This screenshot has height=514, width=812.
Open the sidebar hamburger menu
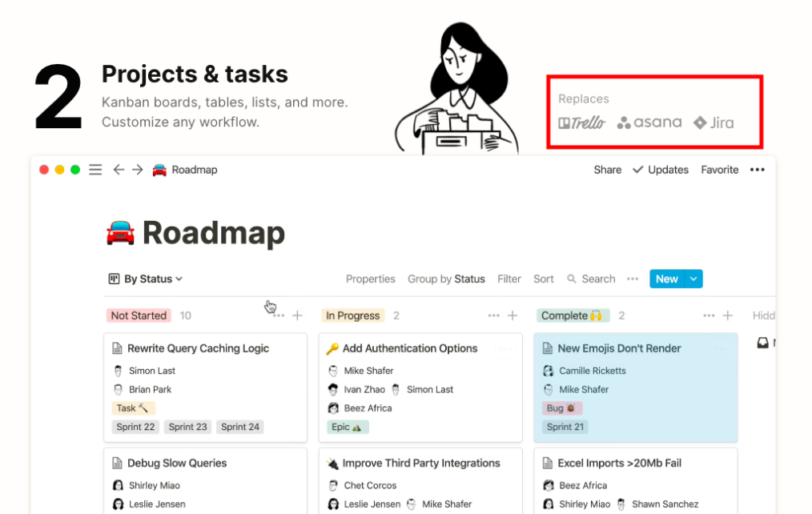pyautogui.click(x=95, y=170)
